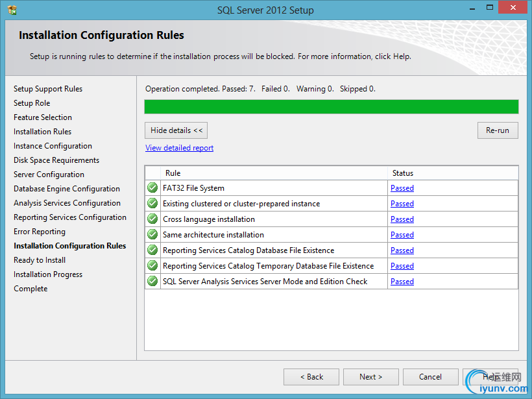Click the green progress bar
This screenshot has height=399, width=532.
point(332,106)
